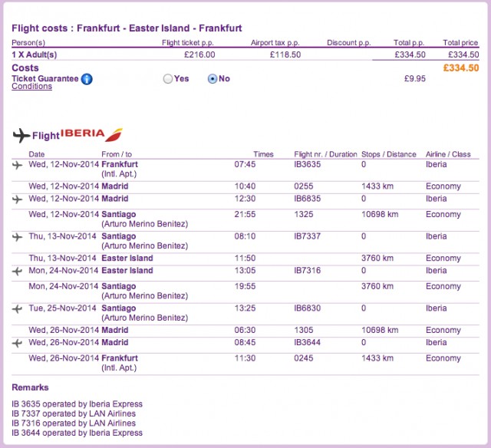Viewport: 491px width, 448px height.
Task: Click the Tue, 25-Nov-2014 date
Action: tap(62, 308)
